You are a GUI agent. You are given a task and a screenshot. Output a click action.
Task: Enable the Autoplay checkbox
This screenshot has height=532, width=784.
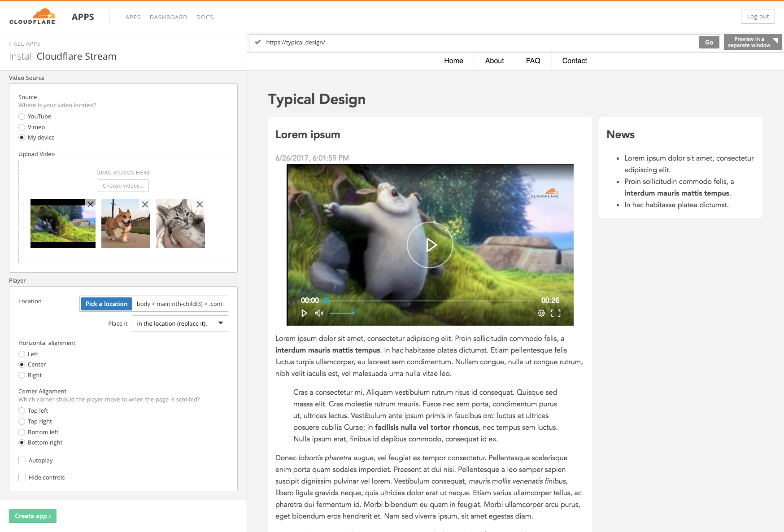22,460
